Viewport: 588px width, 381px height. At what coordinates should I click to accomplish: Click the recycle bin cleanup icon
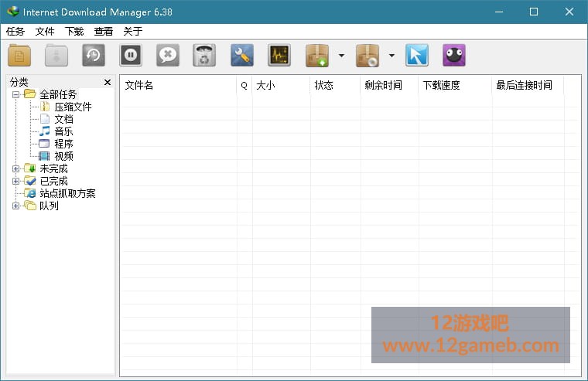coord(204,56)
